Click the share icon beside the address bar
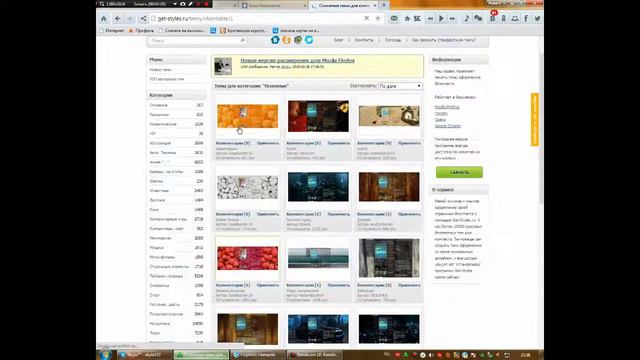 143,19
